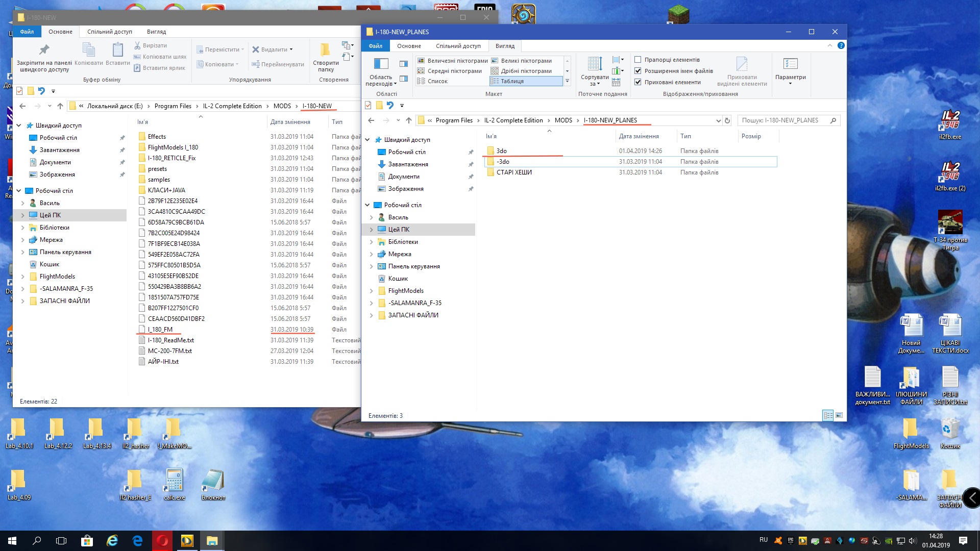Expand the layout gallery more arrow

pyautogui.click(x=567, y=81)
